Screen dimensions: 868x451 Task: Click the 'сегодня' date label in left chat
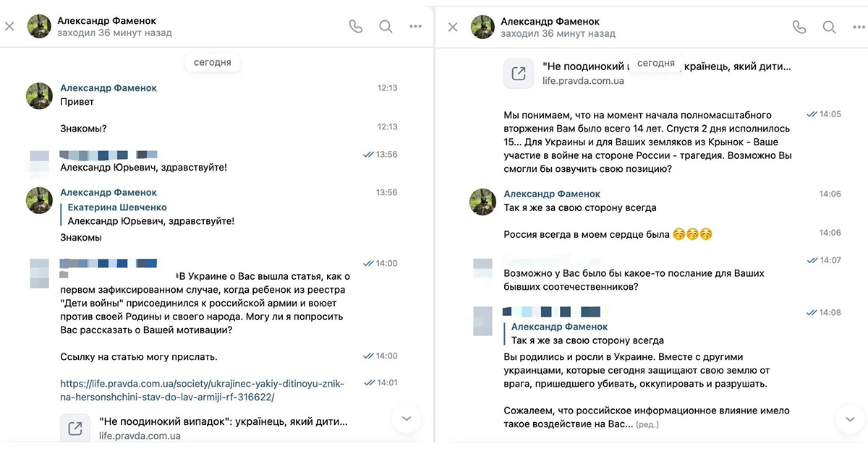click(x=213, y=62)
